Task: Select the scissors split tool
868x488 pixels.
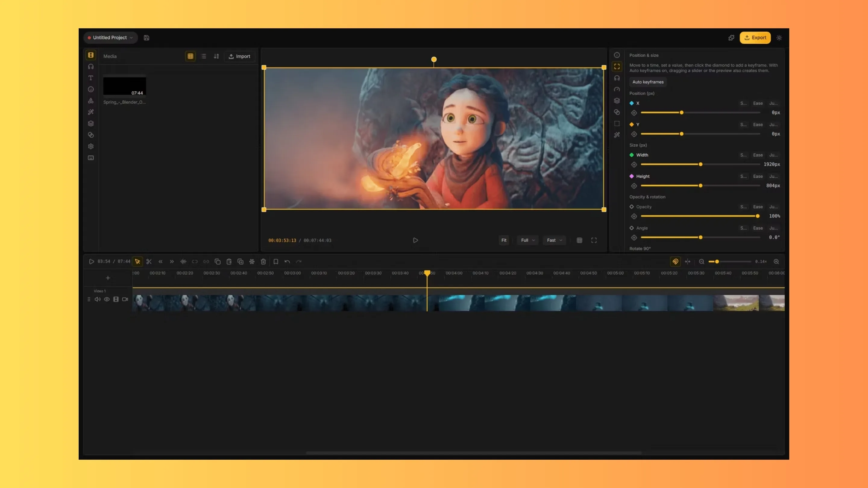Action: [x=149, y=261]
